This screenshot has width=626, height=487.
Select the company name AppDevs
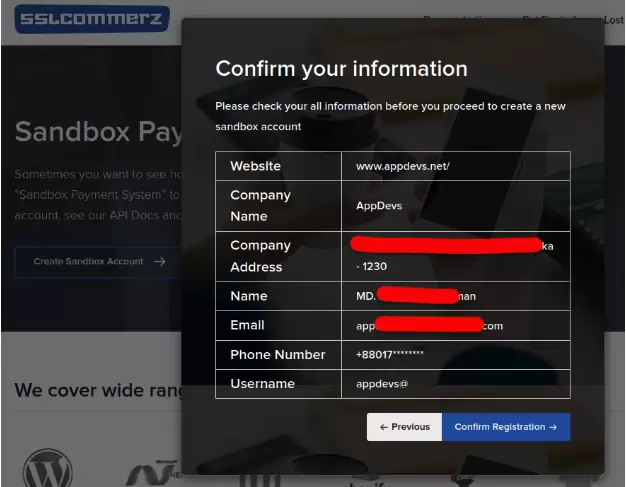(379, 206)
